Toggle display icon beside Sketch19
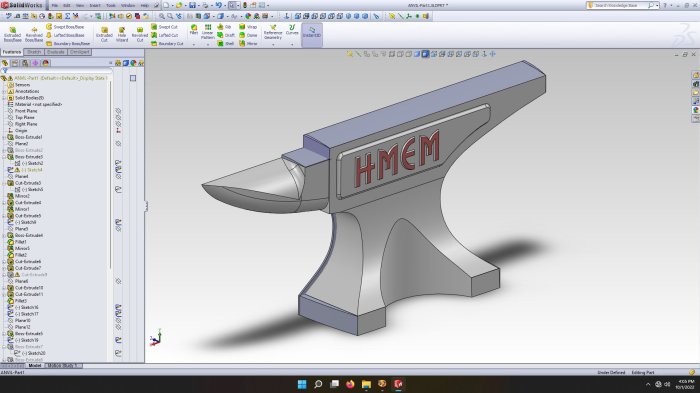The width and height of the screenshot is (700, 393). 118,340
